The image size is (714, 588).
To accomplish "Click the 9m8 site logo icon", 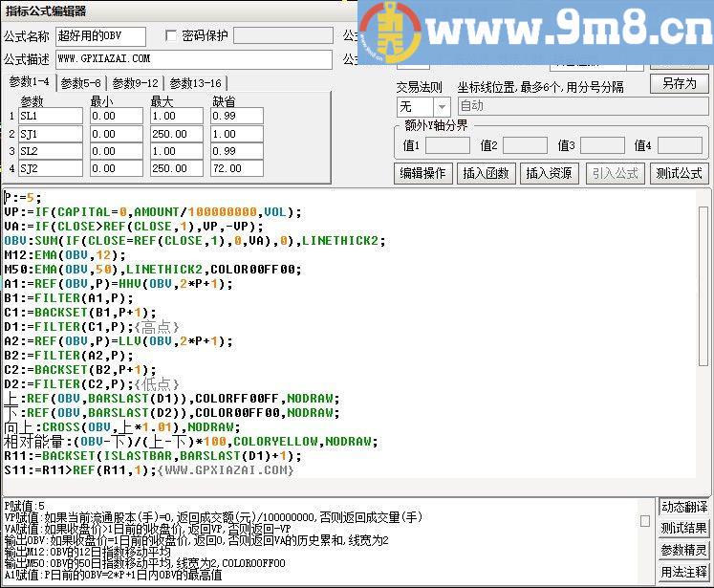I will [392, 30].
